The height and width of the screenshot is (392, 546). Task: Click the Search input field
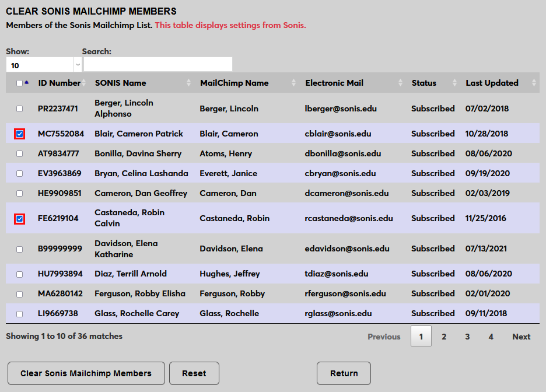pos(158,64)
